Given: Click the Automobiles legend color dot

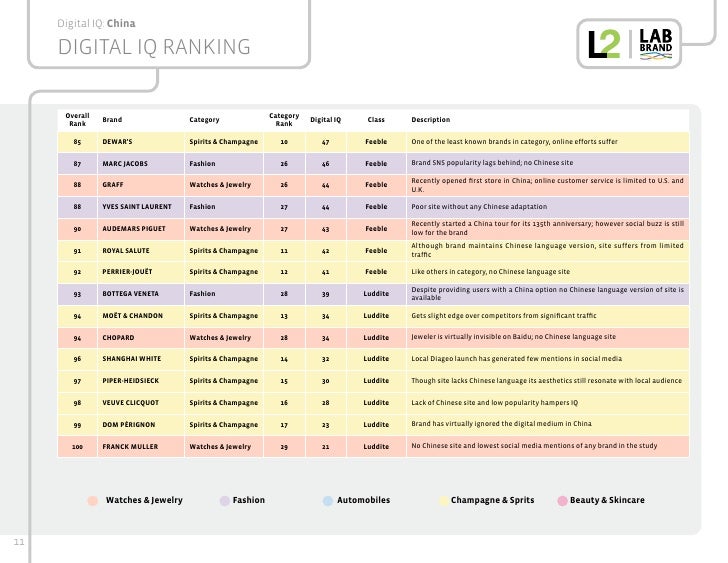Looking at the screenshot, I should (x=328, y=500).
